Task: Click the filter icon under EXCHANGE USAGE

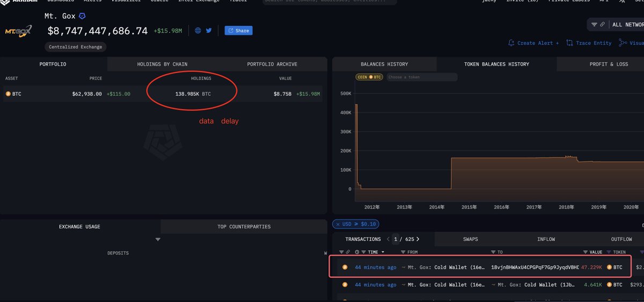Action: pyautogui.click(x=158, y=240)
